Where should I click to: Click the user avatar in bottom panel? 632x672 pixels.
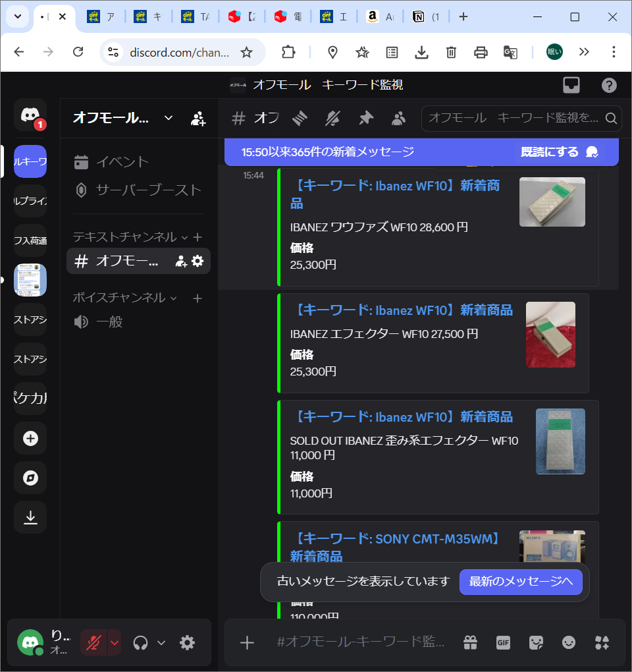point(30,642)
